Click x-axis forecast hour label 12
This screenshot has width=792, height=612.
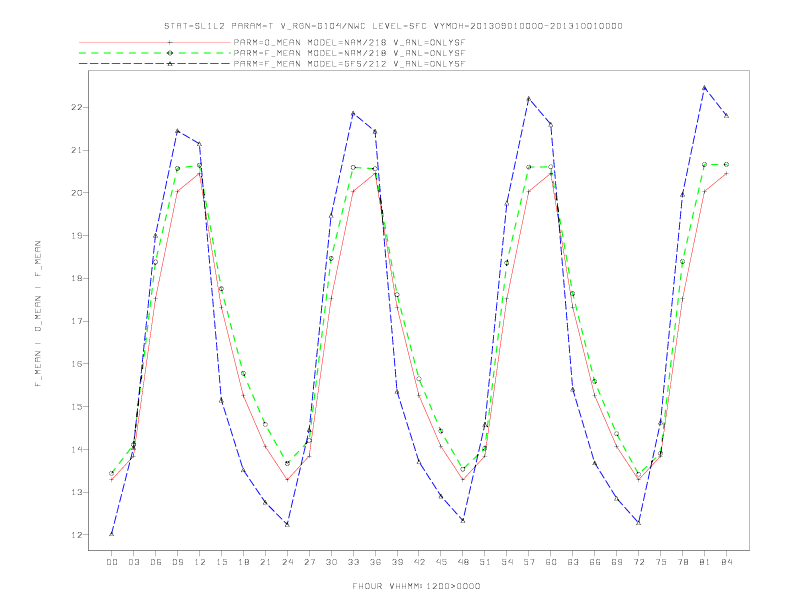[200, 562]
